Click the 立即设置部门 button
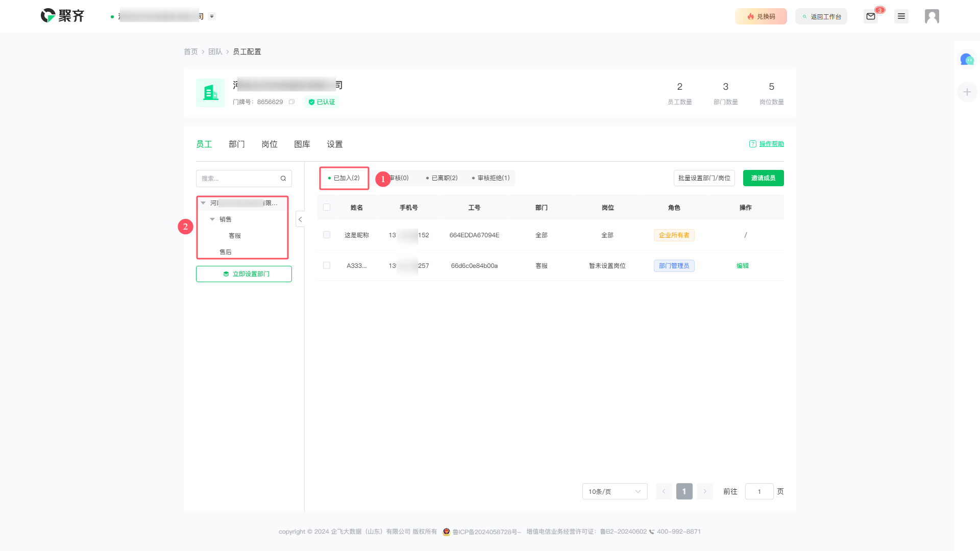The width and height of the screenshot is (980, 551). click(x=244, y=274)
